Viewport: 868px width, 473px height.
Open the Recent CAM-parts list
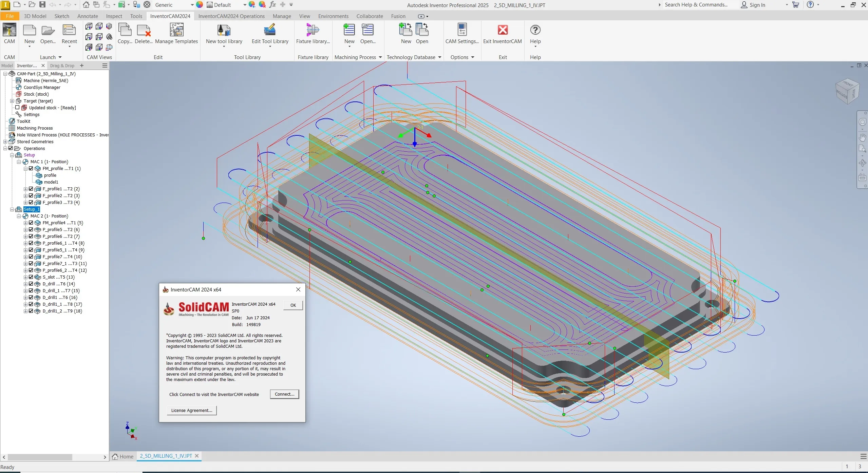(69, 34)
